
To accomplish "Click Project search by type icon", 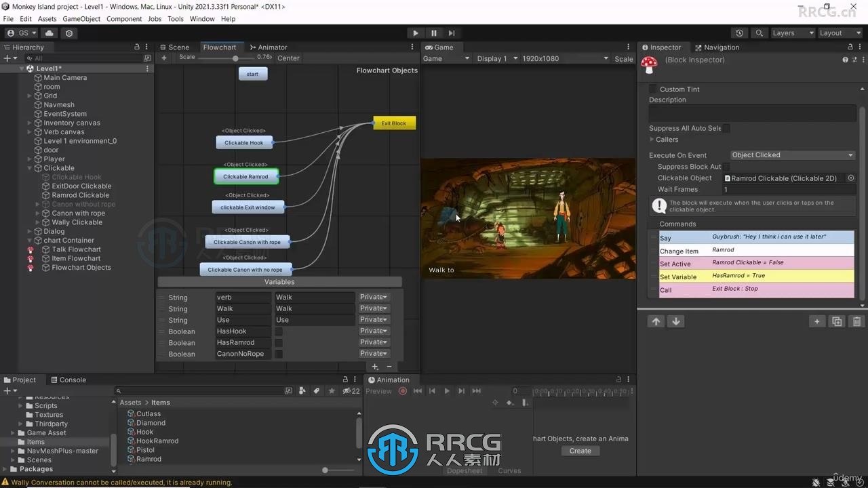I will tap(302, 391).
